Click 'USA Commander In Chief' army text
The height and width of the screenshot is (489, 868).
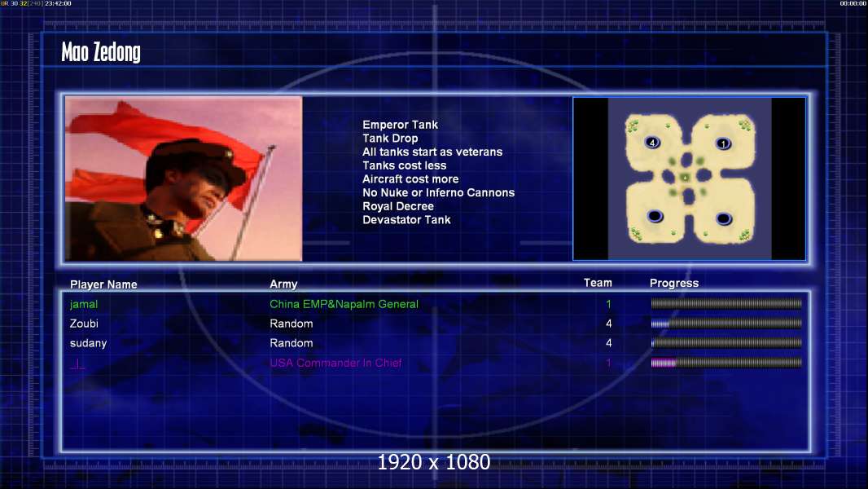click(x=335, y=363)
